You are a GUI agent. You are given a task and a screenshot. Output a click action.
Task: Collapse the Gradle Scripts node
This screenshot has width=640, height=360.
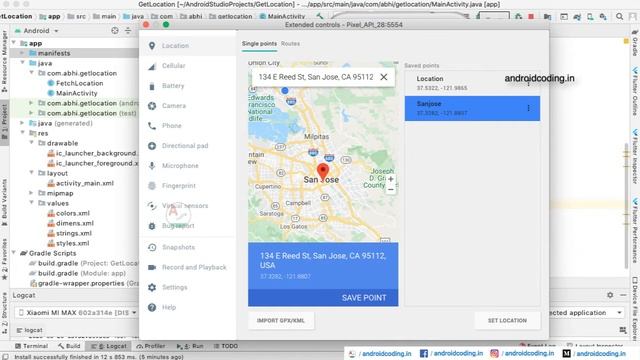[x=14, y=253]
